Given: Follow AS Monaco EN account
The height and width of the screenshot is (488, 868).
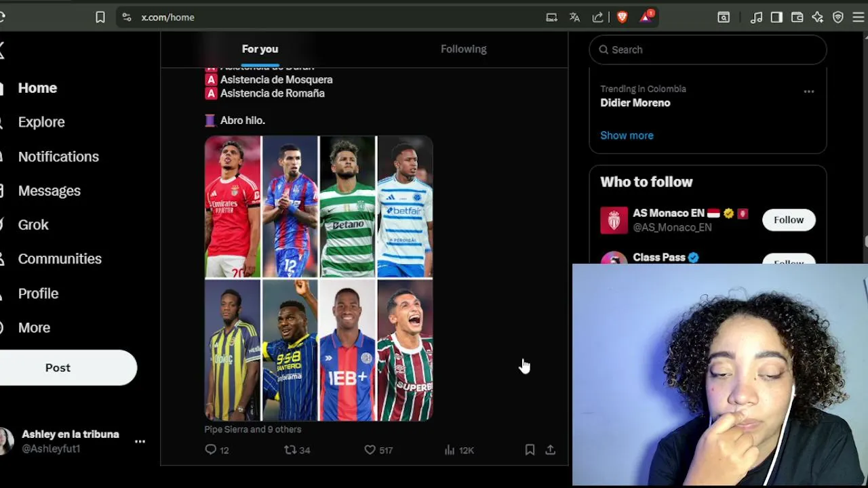Looking at the screenshot, I should tap(789, 220).
